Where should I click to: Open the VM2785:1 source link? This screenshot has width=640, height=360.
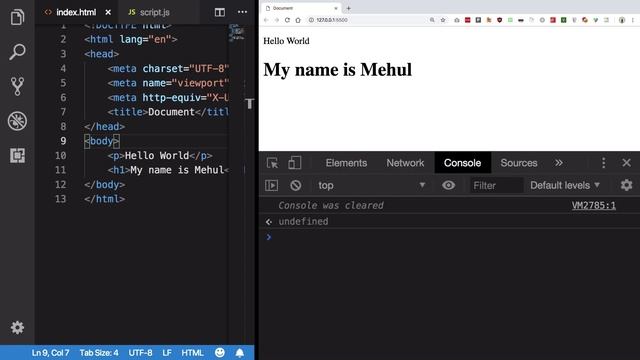593,205
